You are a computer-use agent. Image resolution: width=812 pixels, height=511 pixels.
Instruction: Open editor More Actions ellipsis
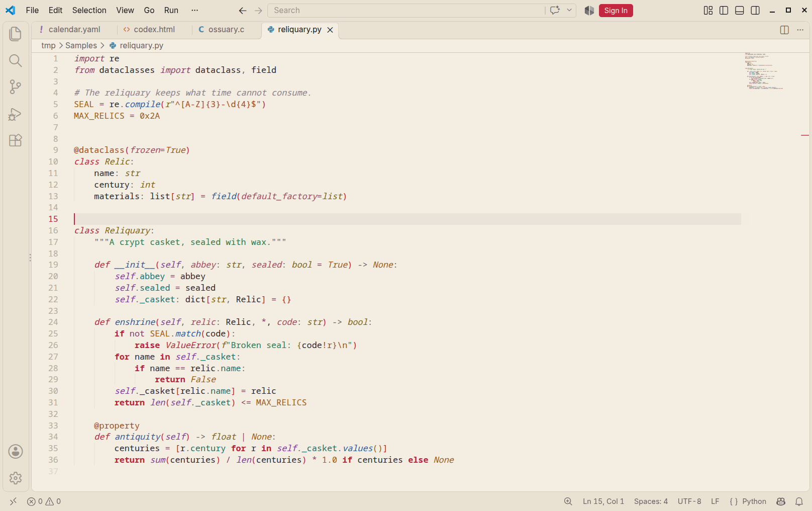click(800, 30)
